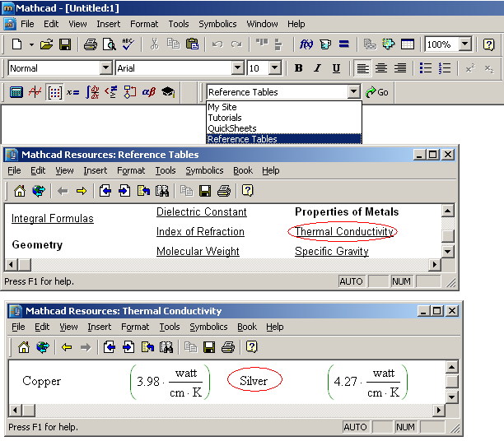
Task: Click vertical scrollbar up arrow in Thermal Conductivity
Action: click(451, 367)
